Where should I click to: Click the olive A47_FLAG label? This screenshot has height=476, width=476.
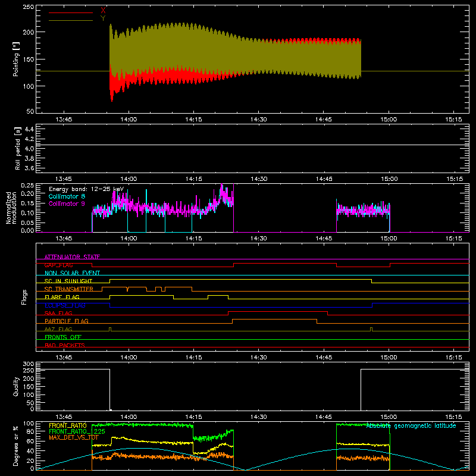pos(58,329)
